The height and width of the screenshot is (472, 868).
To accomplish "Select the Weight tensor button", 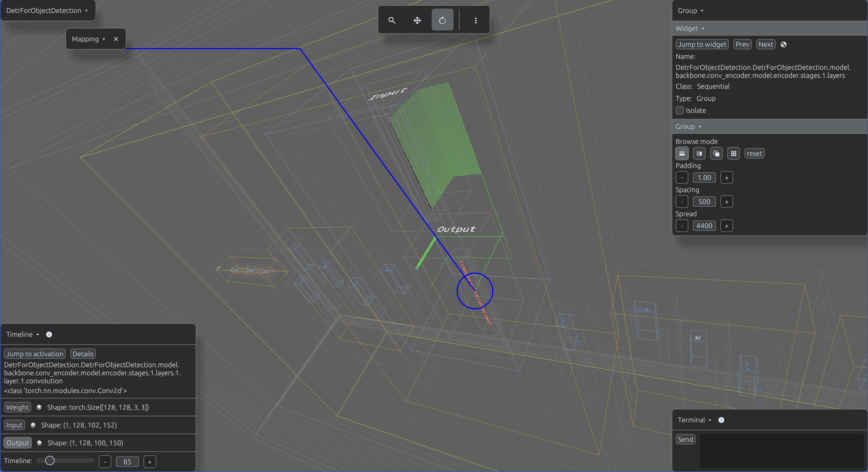I will point(18,407).
